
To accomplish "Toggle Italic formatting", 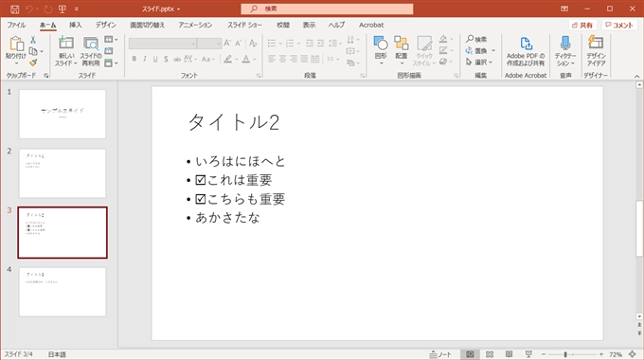I will (x=145, y=59).
